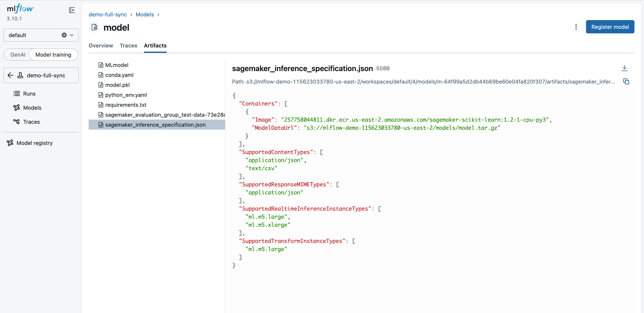Click the "Containers" JSON key
Screen dimensions: 644x313
258,104
